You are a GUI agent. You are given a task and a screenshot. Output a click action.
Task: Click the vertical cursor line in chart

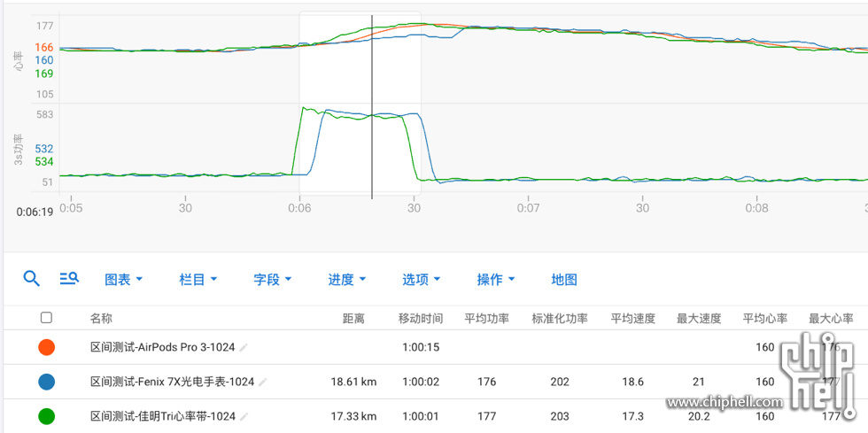372,106
